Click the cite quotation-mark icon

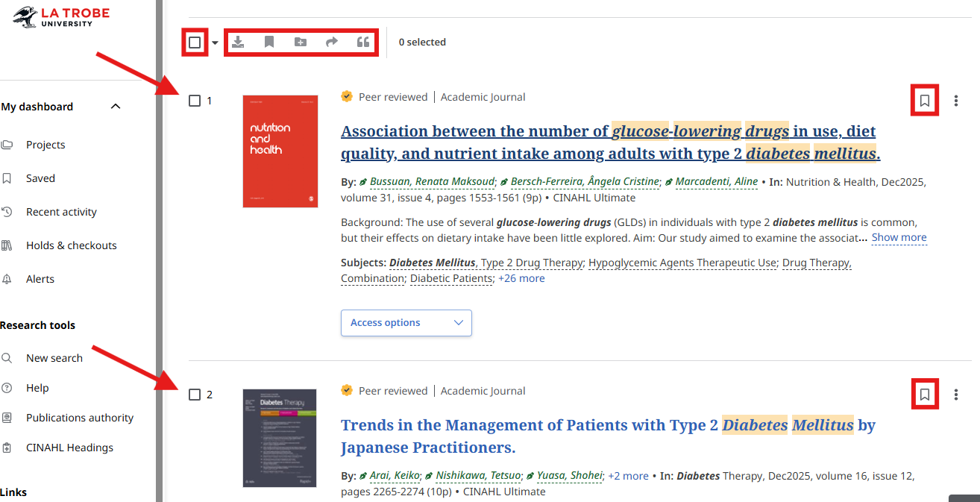click(363, 43)
